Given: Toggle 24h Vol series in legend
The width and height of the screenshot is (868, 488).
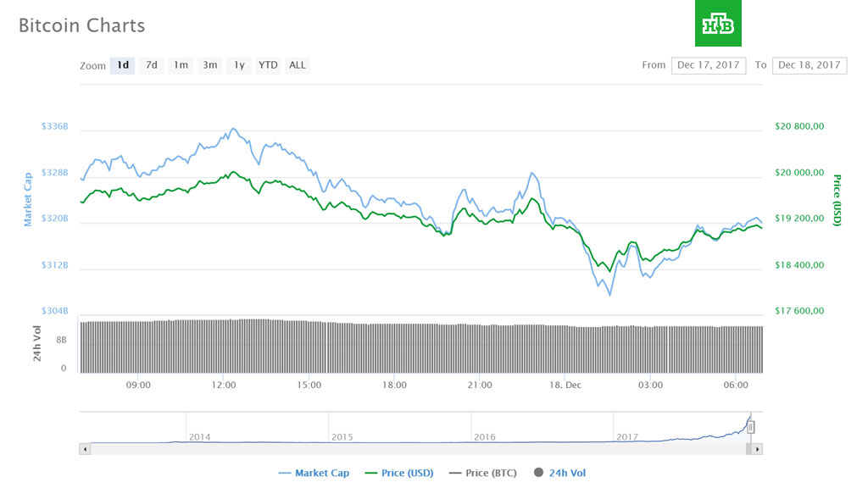Looking at the screenshot, I should point(559,473).
